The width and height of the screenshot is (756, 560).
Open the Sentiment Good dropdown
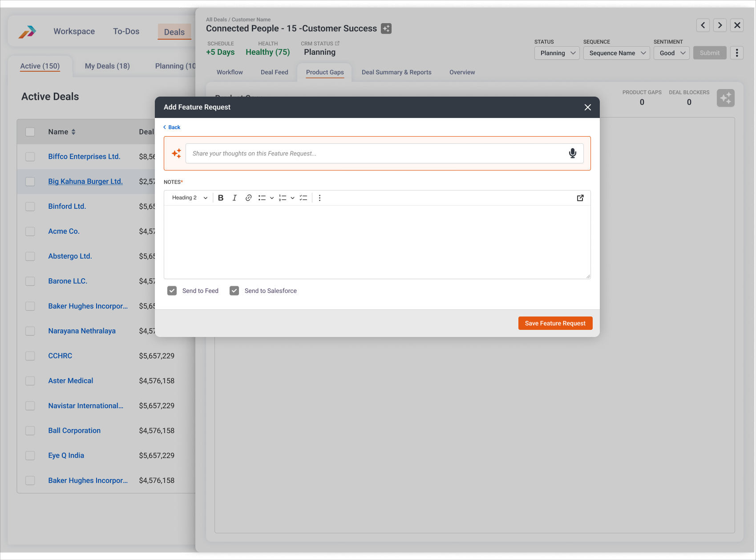[672, 53]
